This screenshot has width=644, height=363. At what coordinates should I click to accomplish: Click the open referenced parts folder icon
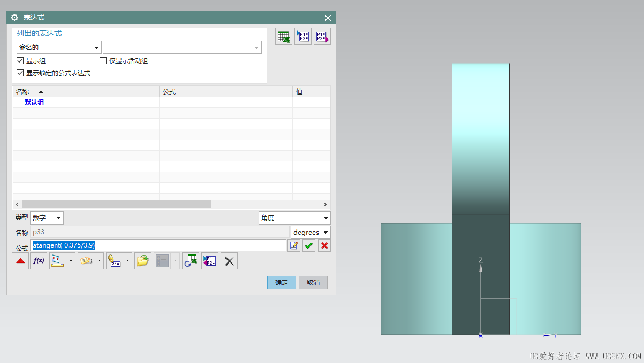(143, 261)
